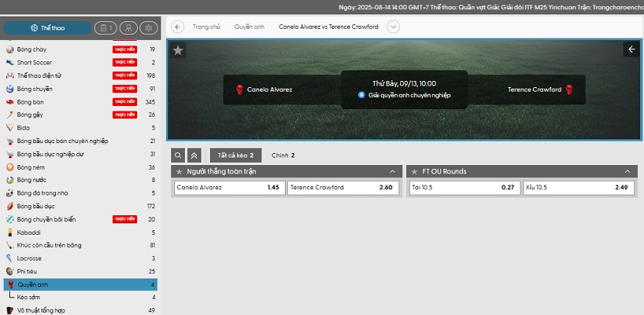The width and height of the screenshot is (644, 315).
Task: Select Bóng chày baseball icon
Action: (x=10, y=50)
